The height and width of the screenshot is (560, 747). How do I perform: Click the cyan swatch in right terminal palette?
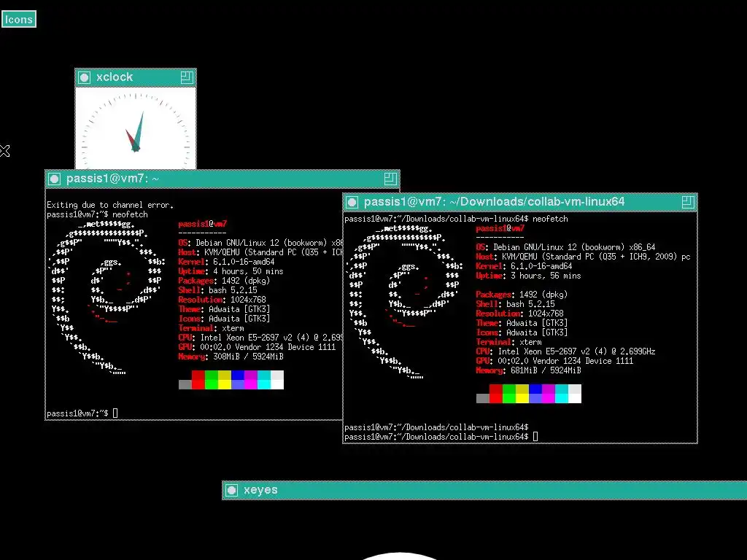(562, 394)
